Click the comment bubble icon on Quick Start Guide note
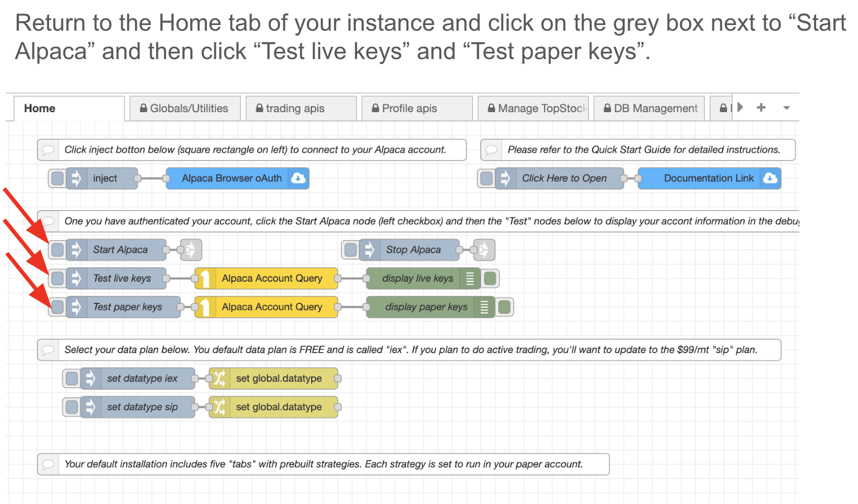The height and width of the screenshot is (504, 858). [491, 150]
